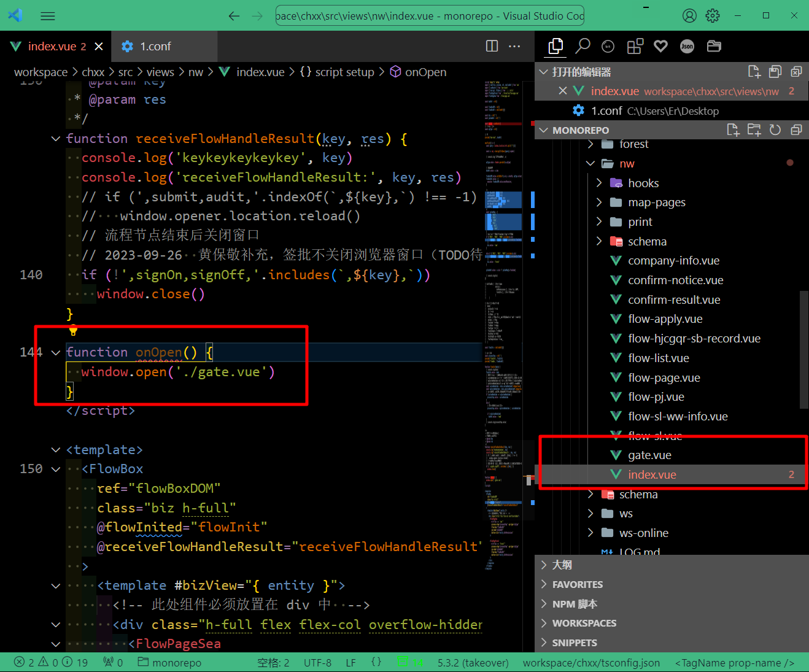Expand the SNIPPETS section
Screen dimensions: 809x672
(543, 643)
